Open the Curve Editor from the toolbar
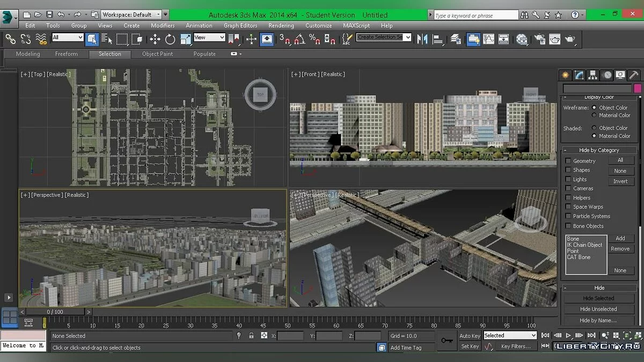Image resolution: width=644 pixels, height=362 pixels. (x=488, y=39)
